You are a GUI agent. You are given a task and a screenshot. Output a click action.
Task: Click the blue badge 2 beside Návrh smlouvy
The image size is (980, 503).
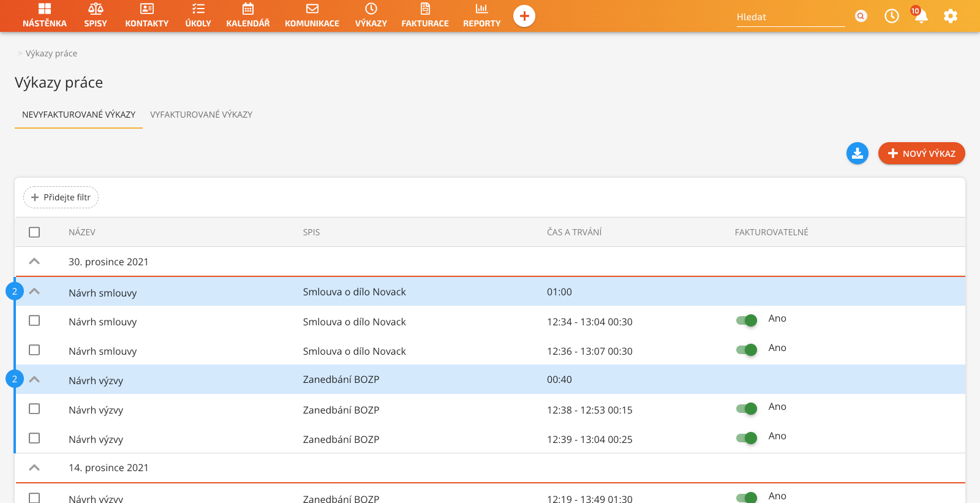pos(15,292)
